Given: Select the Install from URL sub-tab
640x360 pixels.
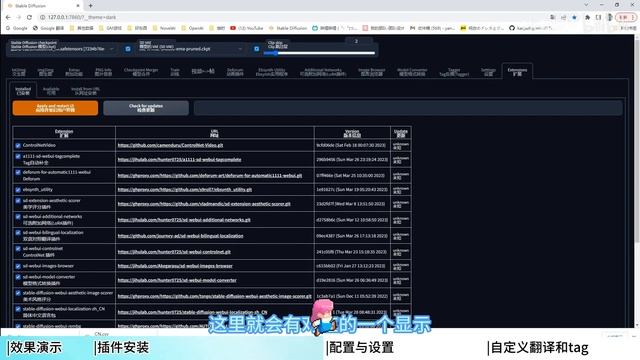Looking at the screenshot, I should point(85,91).
